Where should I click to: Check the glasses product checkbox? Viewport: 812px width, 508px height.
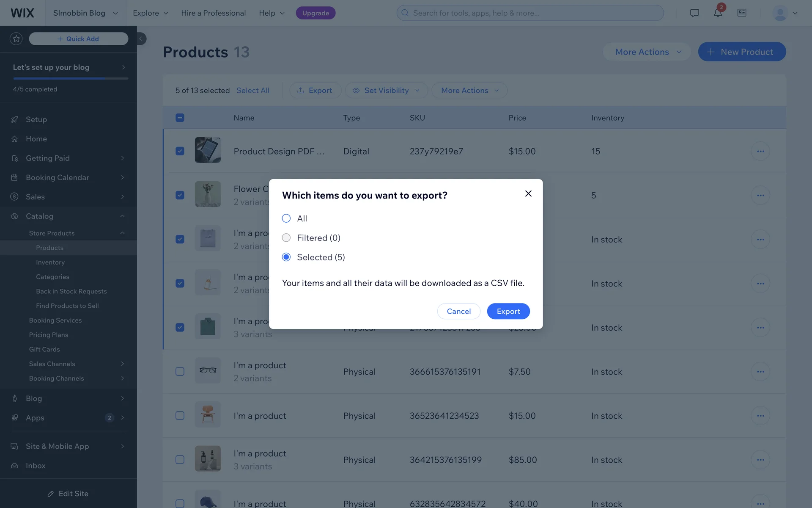pyautogui.click(x=180, y=372)
